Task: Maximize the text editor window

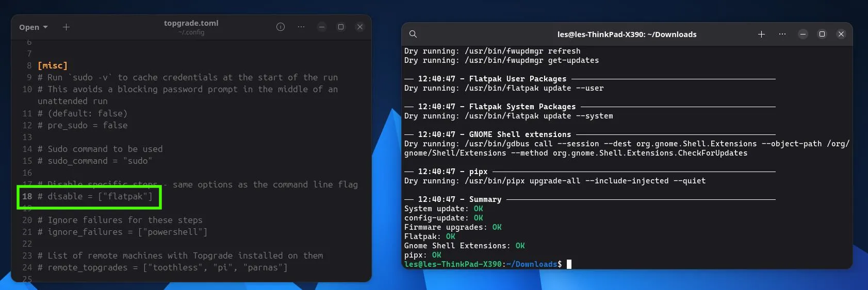Action: (341, 27)
